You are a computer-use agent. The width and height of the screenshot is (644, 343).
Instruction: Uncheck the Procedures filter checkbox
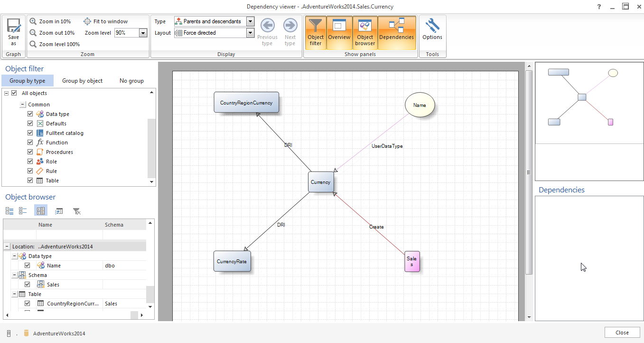[30, 152]
